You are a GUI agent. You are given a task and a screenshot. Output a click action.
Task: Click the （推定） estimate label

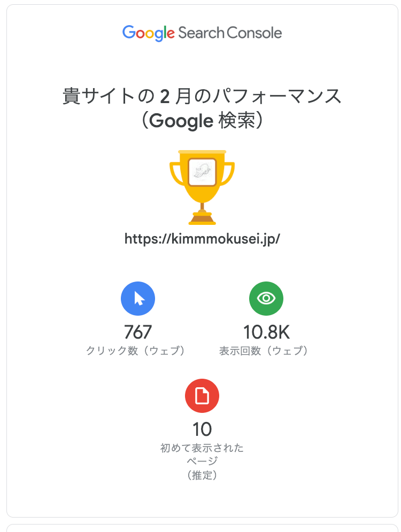(x=202, y=475)
